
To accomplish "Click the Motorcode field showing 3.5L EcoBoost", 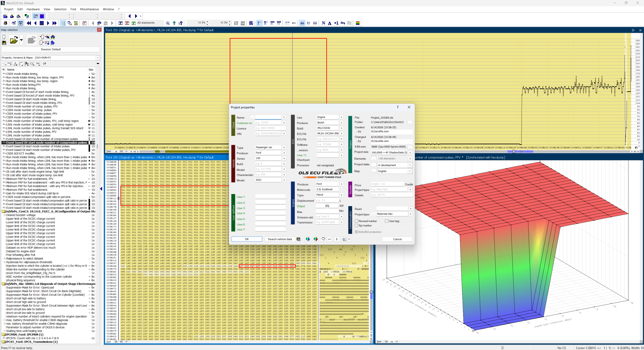I will pyautogui.click(x=327, y=189).
